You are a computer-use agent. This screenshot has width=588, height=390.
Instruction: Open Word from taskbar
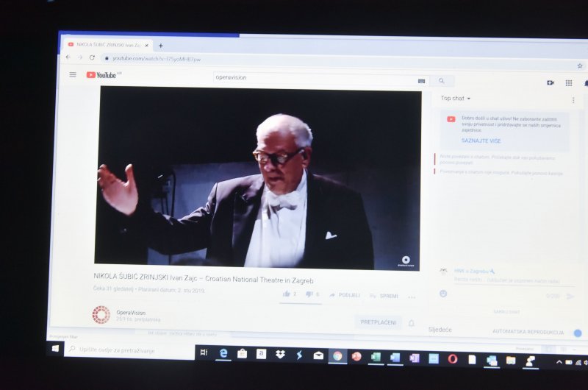(x=395, y=358)
